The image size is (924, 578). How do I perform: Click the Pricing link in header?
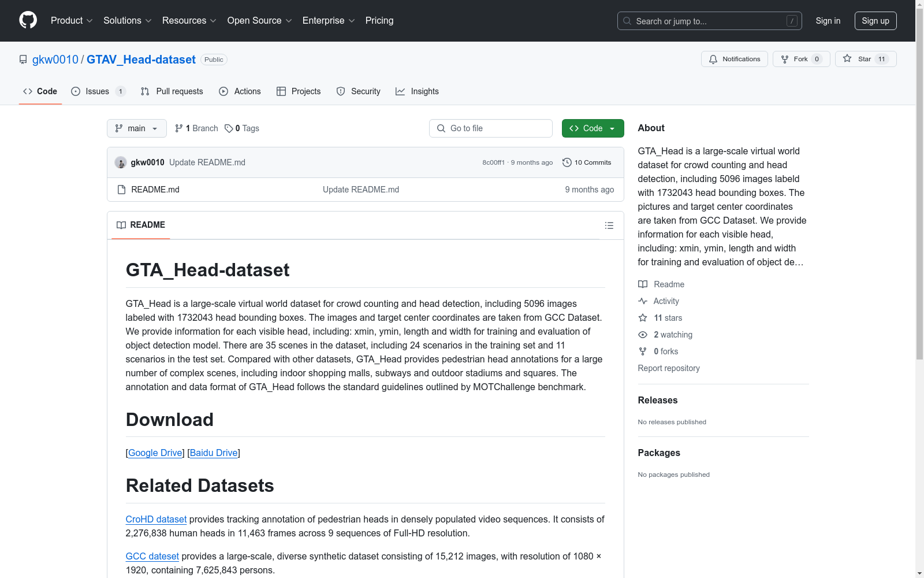[x=379, y=21]
